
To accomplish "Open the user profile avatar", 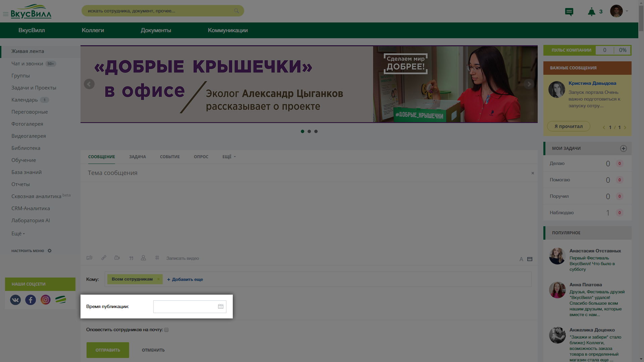I will click(x=616, y=11).
